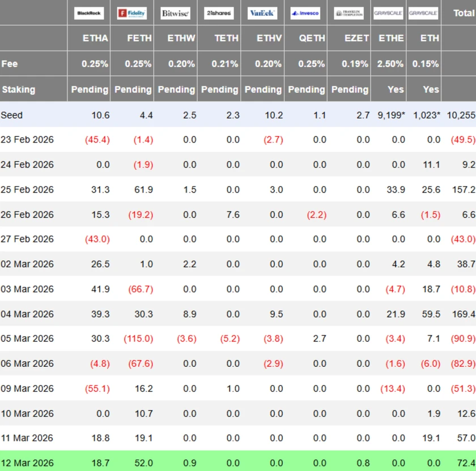Viewport: 476px width, 471px height.
Task: Select the Bitwise logo
Action: pyautogui.click(x=175, y=12)
